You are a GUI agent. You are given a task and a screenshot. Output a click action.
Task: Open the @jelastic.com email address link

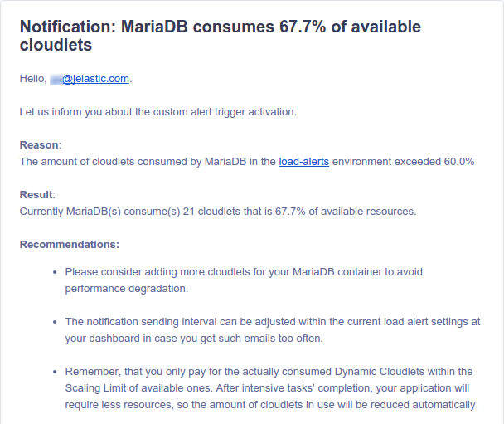96,79
